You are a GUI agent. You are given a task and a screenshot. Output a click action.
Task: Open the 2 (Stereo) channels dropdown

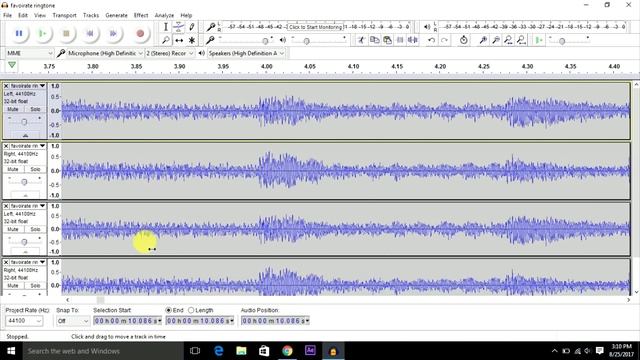pos(170,53)
